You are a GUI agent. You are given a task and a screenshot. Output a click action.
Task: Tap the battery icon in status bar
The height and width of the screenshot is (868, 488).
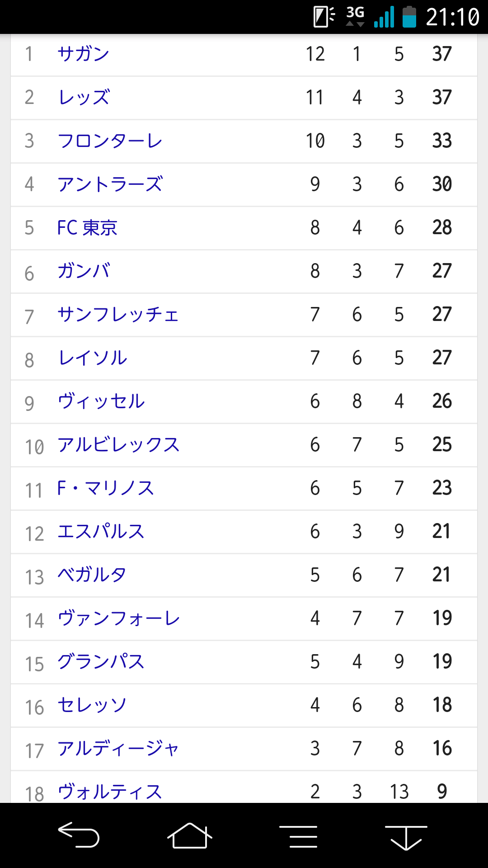[409, 17]
